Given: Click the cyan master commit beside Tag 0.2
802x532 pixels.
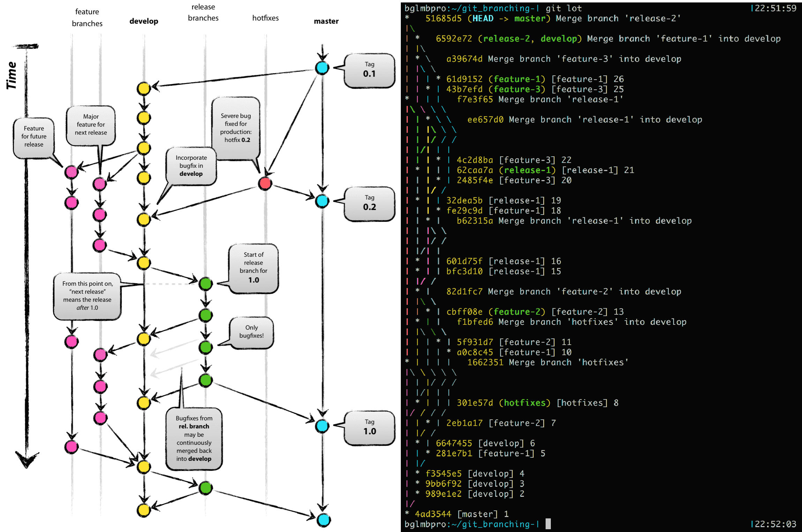Looking at the screenshot, I should pos(322,201).
